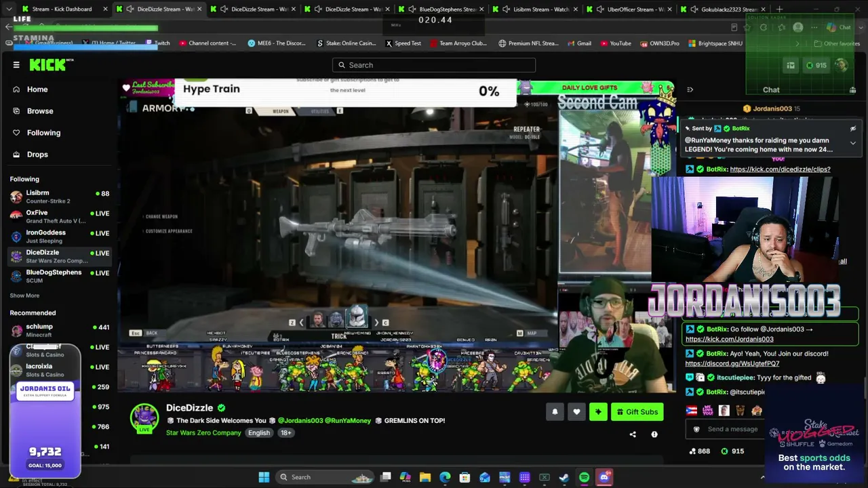
Task: Open OWN3D.Pro bookmark
Action: (x=660, y=43)
